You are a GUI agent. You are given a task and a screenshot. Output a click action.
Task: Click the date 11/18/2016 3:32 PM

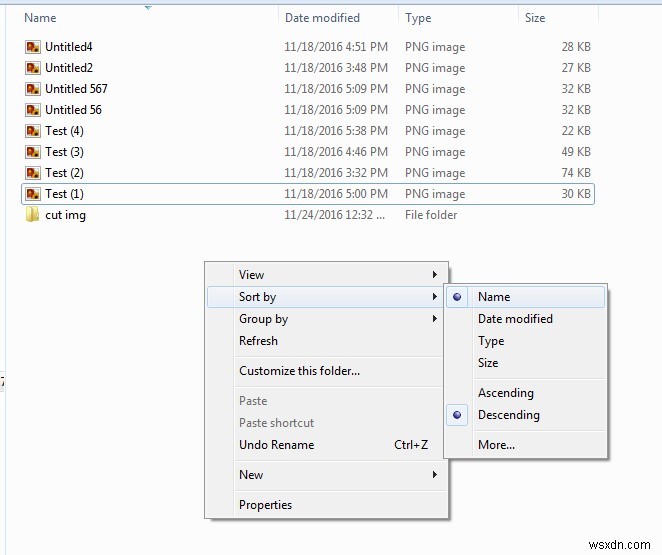[336, 173]
